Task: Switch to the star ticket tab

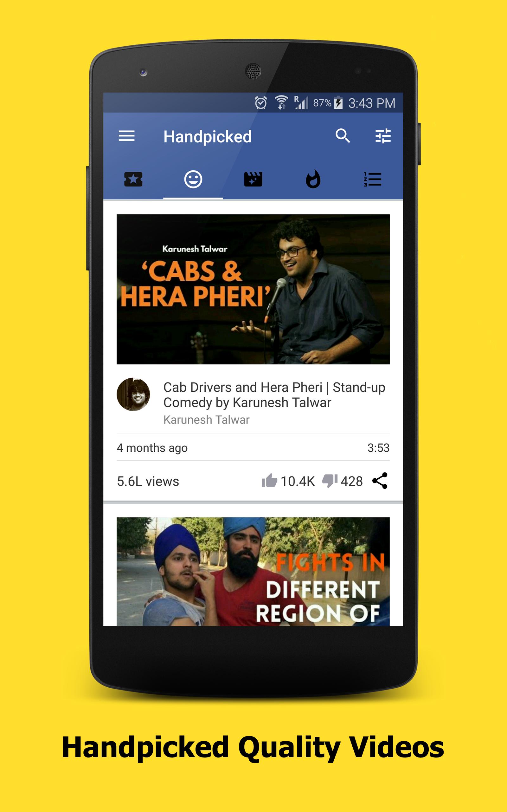Action: (x=133, y=180)
